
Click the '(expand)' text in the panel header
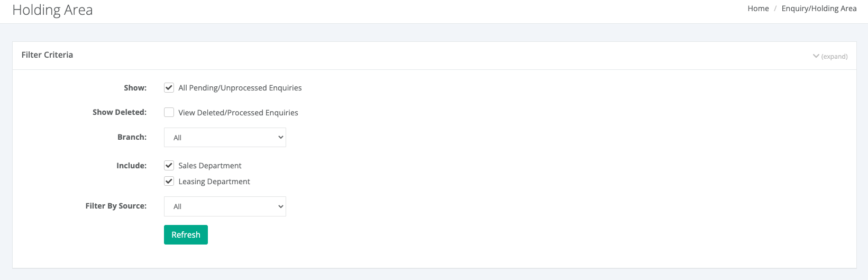coord(834,57)
